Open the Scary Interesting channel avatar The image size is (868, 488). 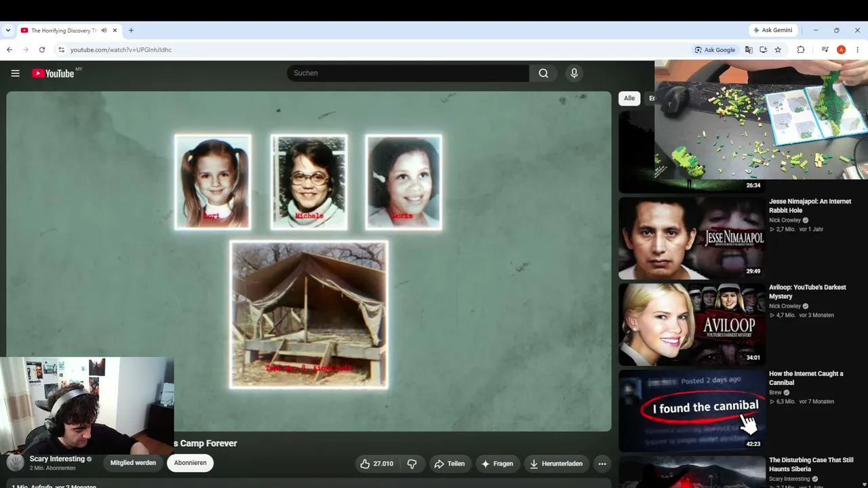tap(16, 463)
